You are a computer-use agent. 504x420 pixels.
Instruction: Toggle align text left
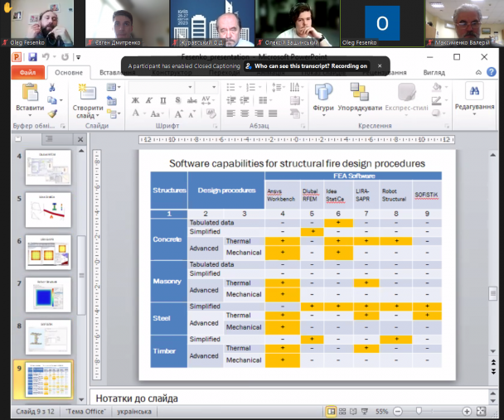pyautogui.click(x=230, y=113)
